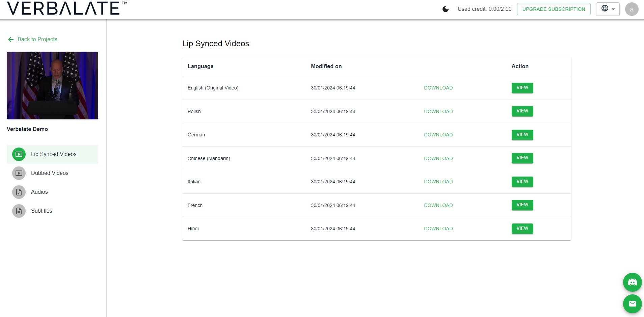Click the Audios file icon
Screen dimensions: 644x317
point(19,192)
